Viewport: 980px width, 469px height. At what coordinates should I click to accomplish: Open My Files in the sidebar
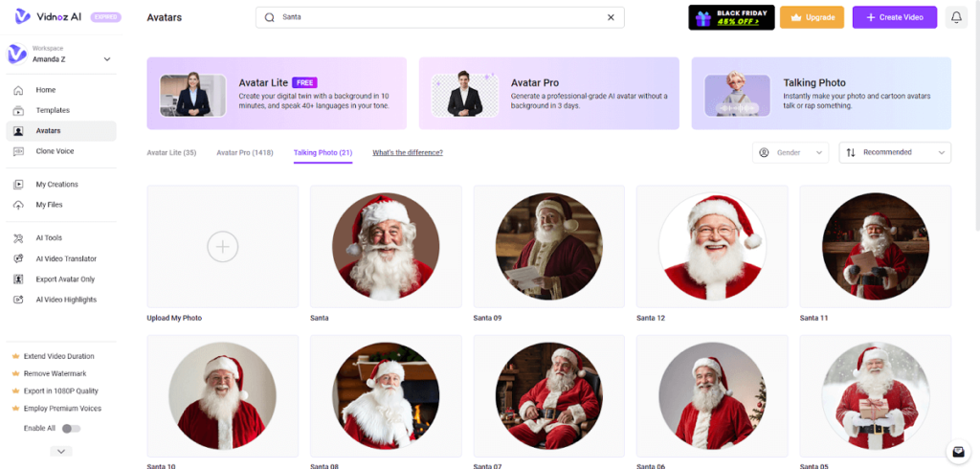(60, 205)
